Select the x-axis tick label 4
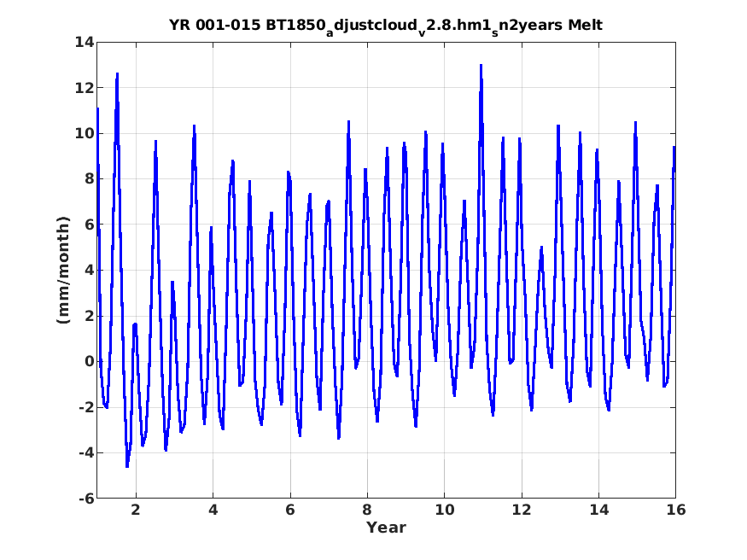 (213, 510)
